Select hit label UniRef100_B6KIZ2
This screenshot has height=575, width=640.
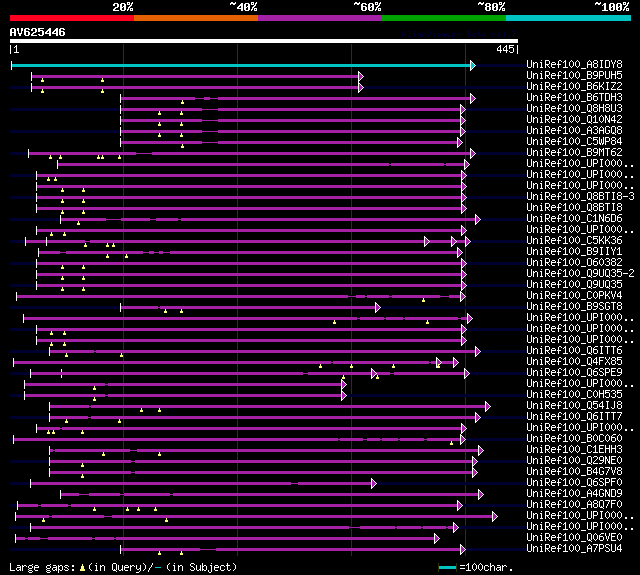coord(574,87)
